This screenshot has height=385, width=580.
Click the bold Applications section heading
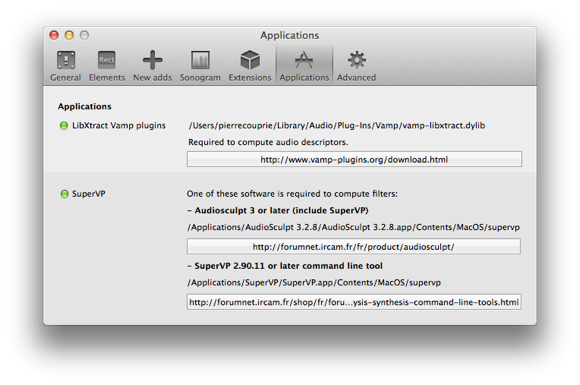click(x=84, y=107)
